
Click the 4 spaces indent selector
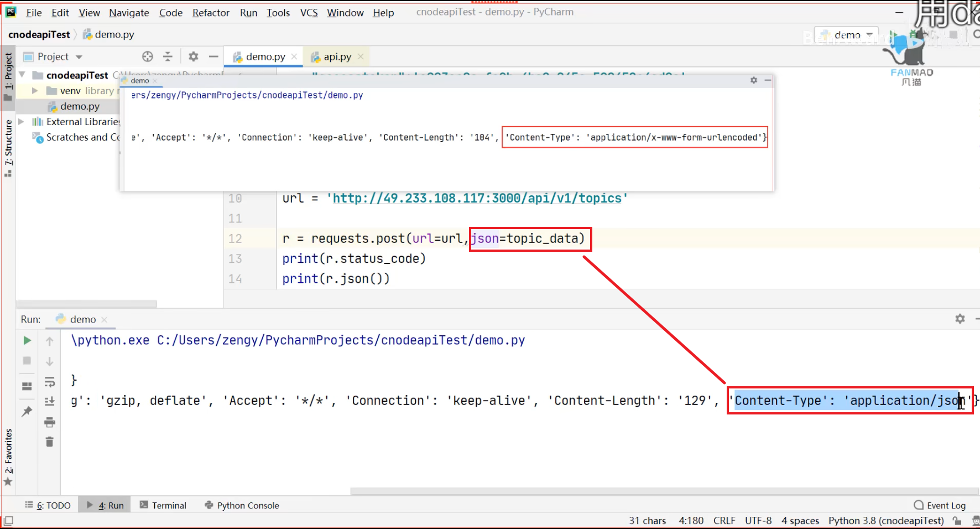(x=800, y=521)
